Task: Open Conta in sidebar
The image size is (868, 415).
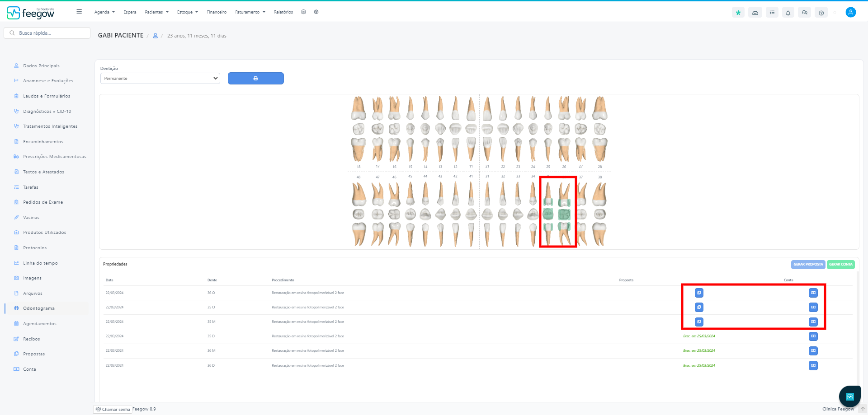Action: coord(29,369)
